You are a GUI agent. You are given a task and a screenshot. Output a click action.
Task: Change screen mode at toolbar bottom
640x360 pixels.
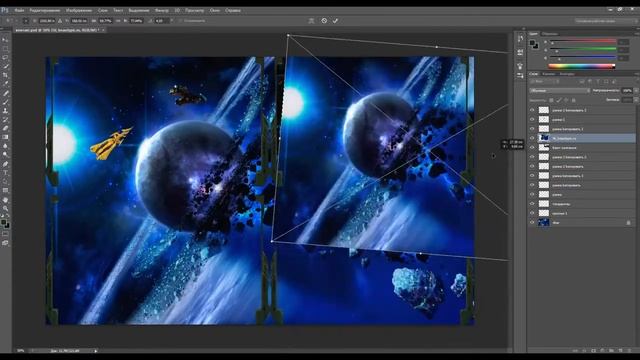coord(5,243)
